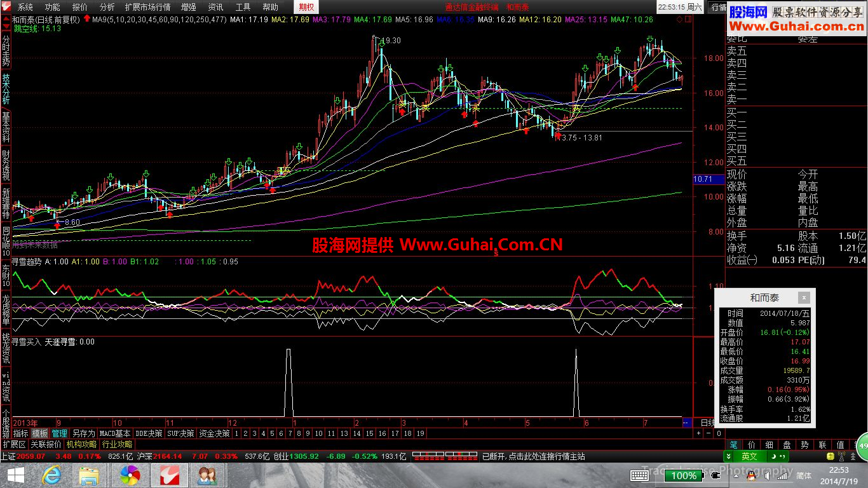Open the 分析 menu
This screenshot has height=488, width=868.
click(107, 7)
